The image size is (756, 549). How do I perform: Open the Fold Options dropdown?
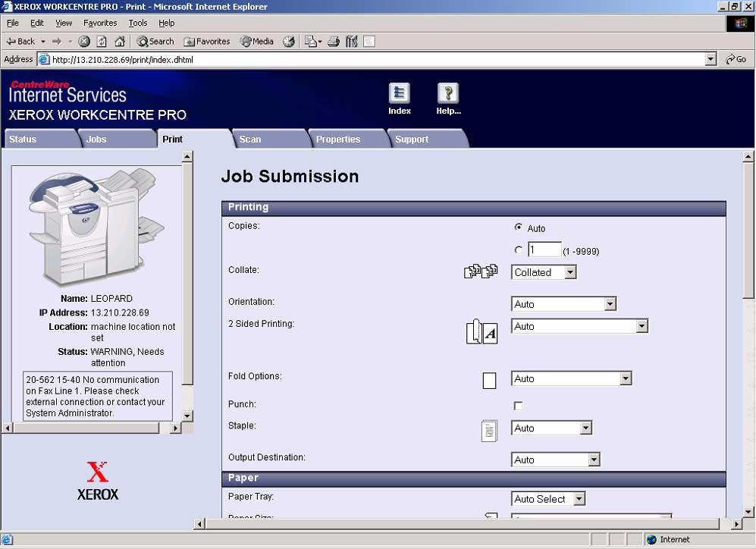[x=571, y=379]
